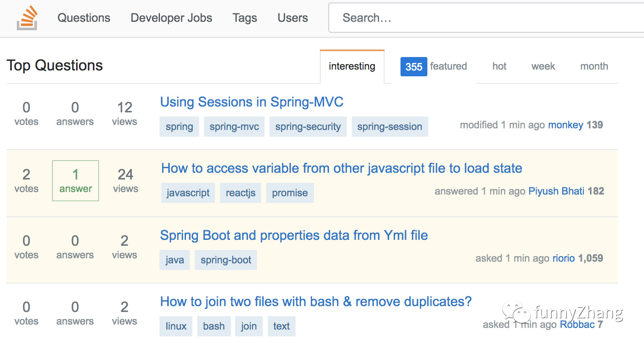
Task: Open the javascript file load state question
Action: click(x=342, y=168)
